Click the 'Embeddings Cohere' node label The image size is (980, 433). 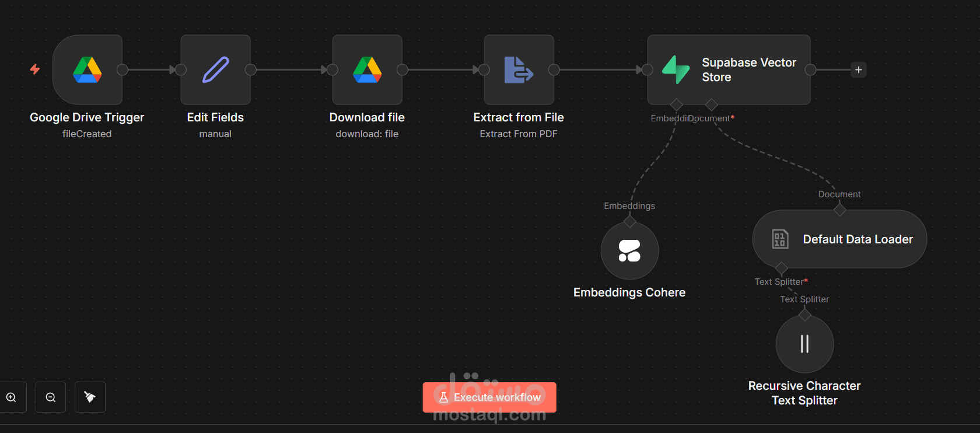pos(629,292)
